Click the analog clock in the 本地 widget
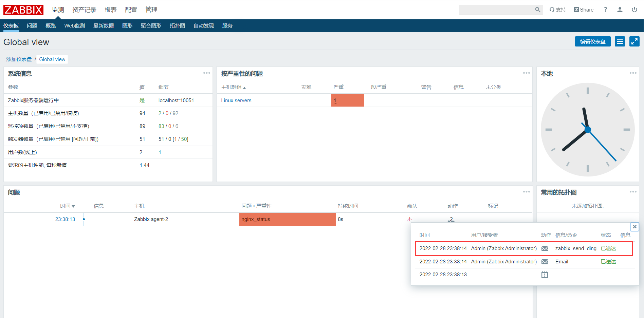Viewport: 644px width, 318px height. tap(588, 130)
